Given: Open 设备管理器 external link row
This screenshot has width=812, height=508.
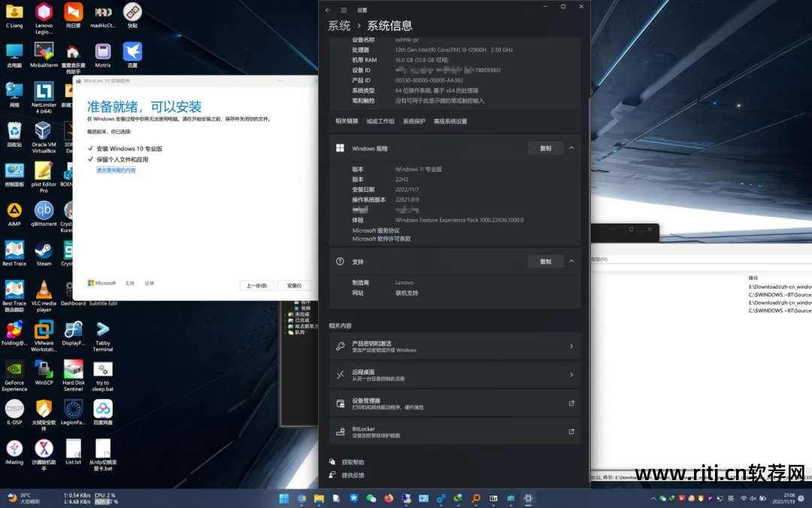Looking at the screenshot, I should coord(455,403).
